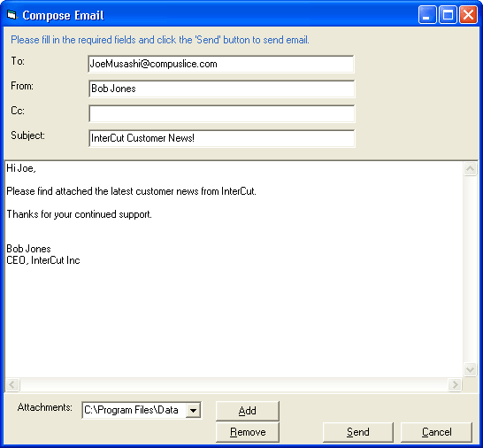This screenshot has width=483, height=448.
Task: Minimize the Compose Email window
Action: pos(427,14)
